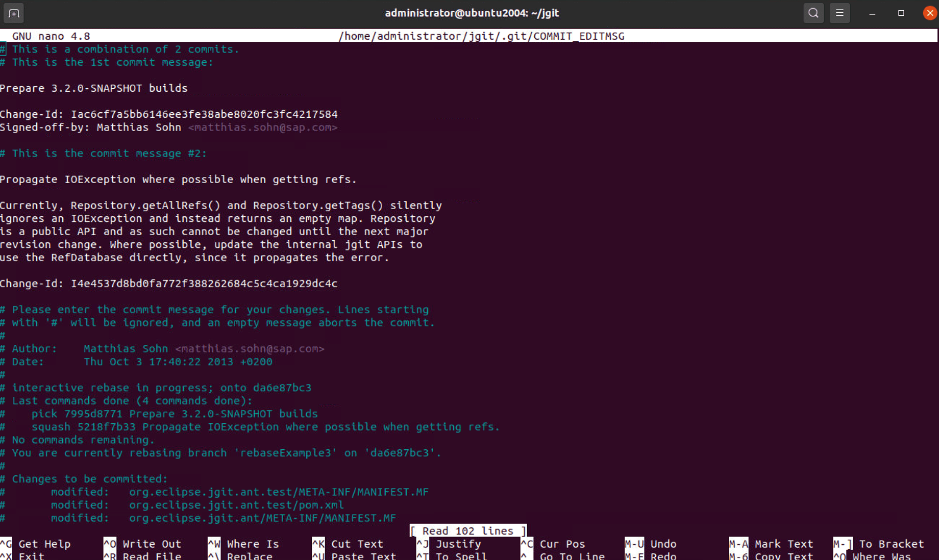Screen dimensions: 939x560
Task: Click Write Out to save the commit message
Action: coord(151,544)
